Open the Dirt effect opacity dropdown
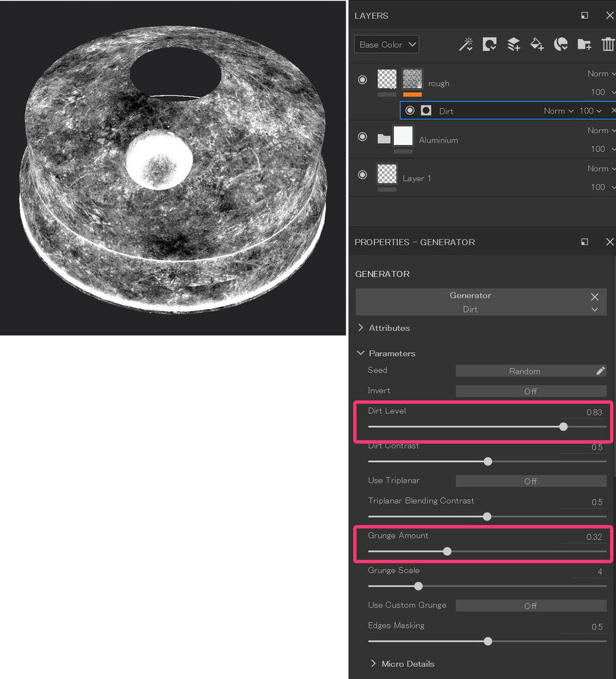 [590, 111]
